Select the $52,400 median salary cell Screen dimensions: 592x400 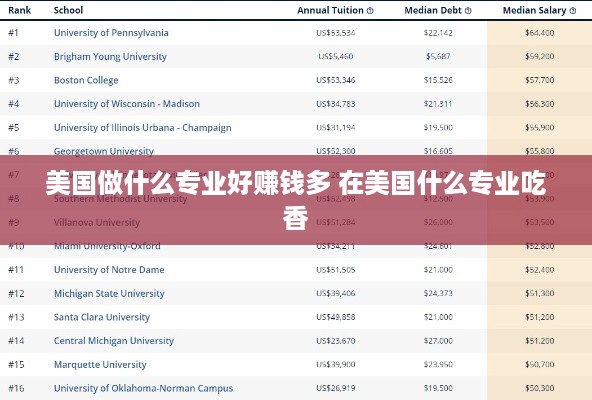pyautogui.click(x=540, y=270)
